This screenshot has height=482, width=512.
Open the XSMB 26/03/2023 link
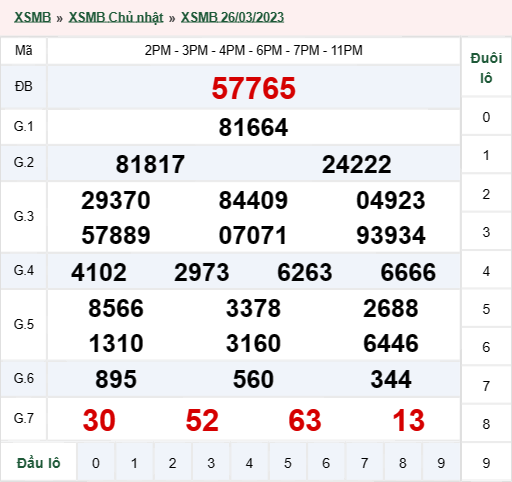click(x=232, y=17)
